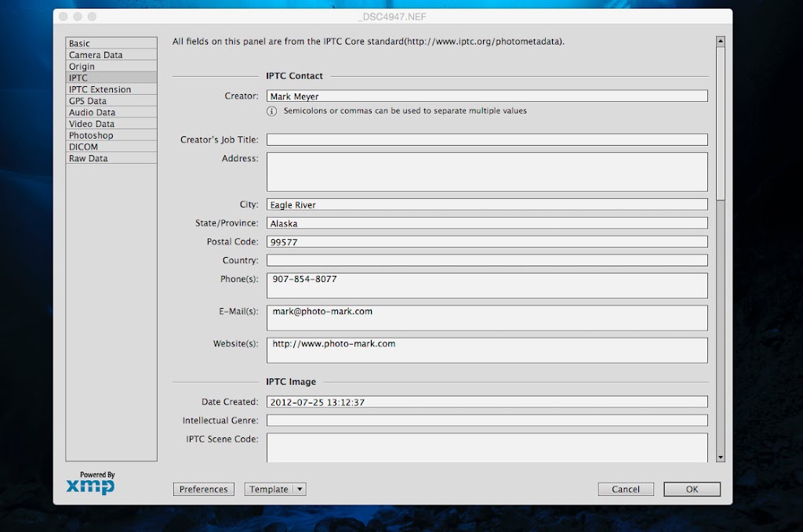The width and height of the screenshot is (803, 532).
Task: Focus the Intellectual Genre field
Action: 487,421
